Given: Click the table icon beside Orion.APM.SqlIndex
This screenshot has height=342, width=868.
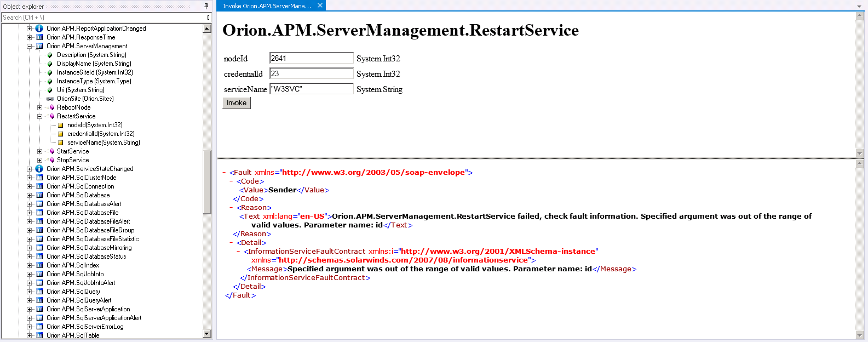Looking at the screenshot, I should [39, 265].
